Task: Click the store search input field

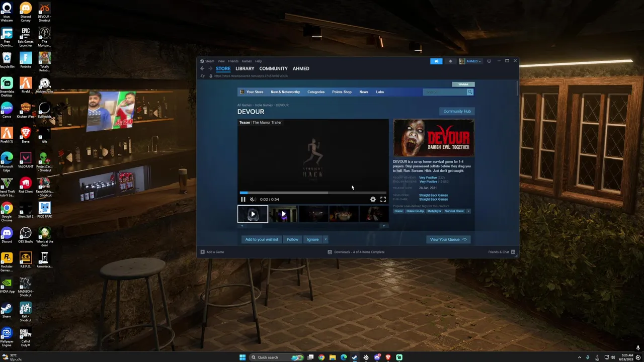Action: click(x=445, y=92)
